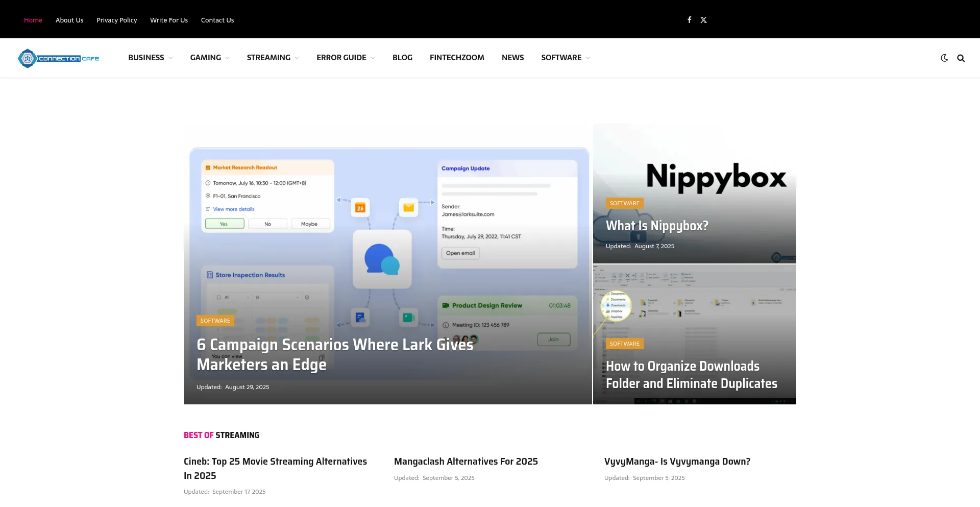
Task: Visit the About Us link
Action: [x=69, y=20]
